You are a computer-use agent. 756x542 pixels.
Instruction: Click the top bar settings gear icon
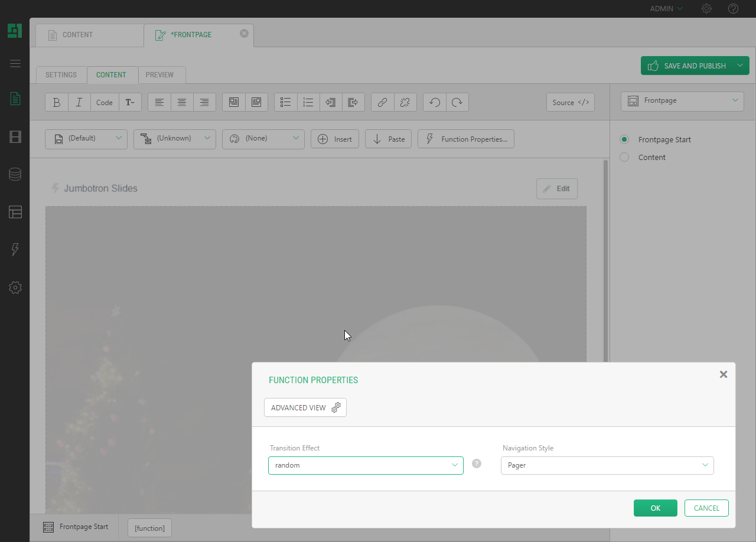[706, 9]
